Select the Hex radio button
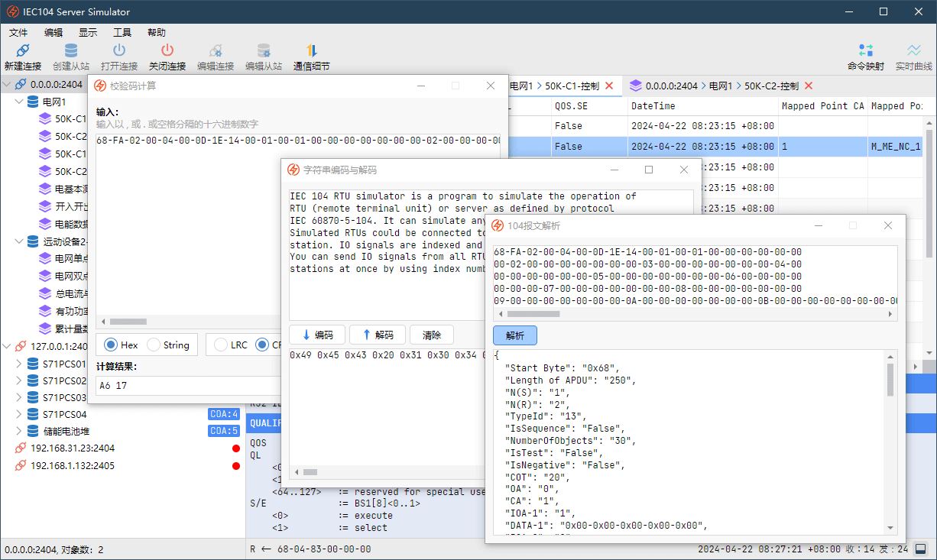This screenshot has width=937, height=560. tap(111, 345)
